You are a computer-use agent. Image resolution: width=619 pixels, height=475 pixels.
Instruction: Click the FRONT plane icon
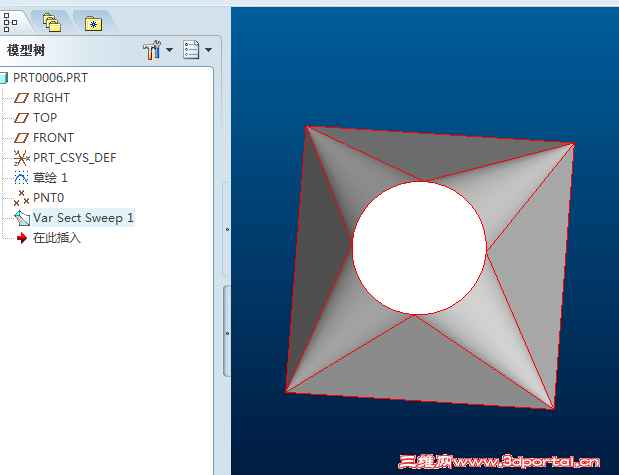coord(21,138)
